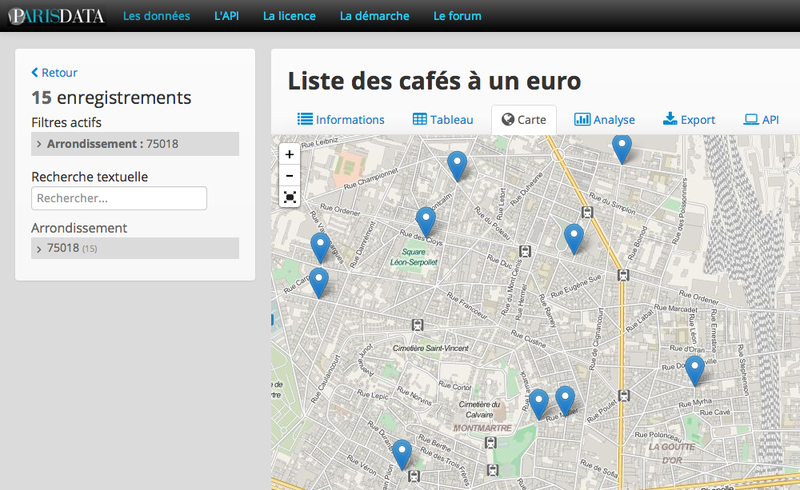This screenshot has height=490, width=800.
Task: Click the metro station icon near Rue du Simplon
Action: (587, 212)
